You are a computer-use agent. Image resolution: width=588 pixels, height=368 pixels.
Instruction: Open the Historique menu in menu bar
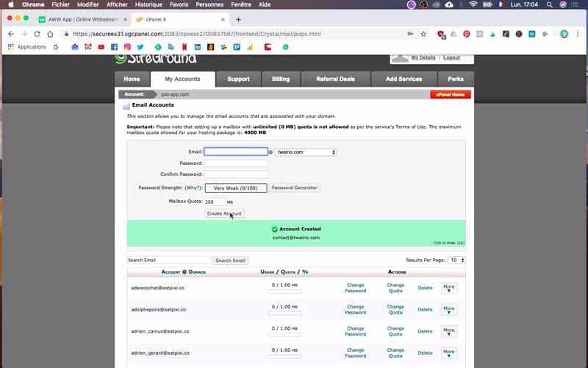[x=148, y=4]
